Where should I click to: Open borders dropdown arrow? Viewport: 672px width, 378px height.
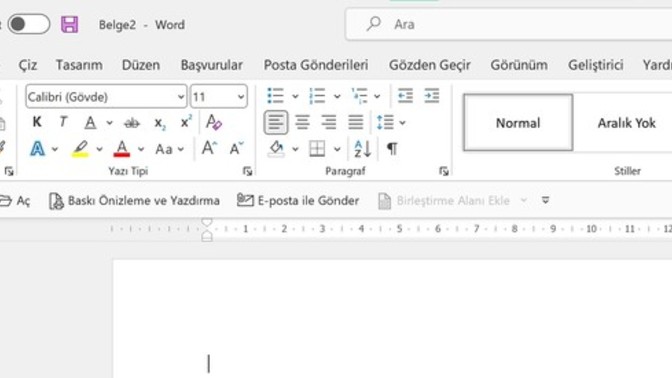click(x=337, y=150)
